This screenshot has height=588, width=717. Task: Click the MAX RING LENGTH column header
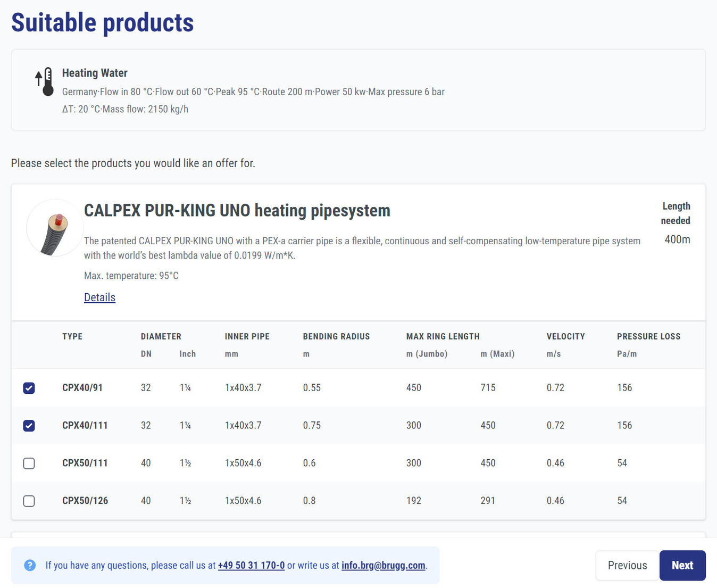click(443, 336)
